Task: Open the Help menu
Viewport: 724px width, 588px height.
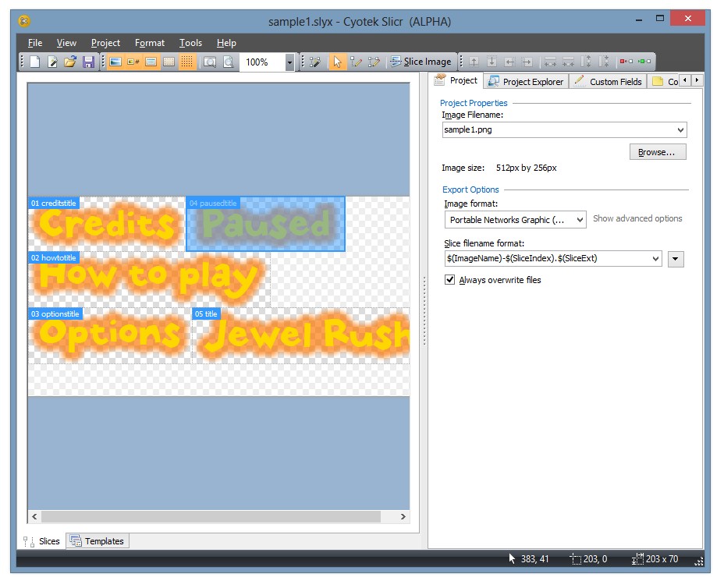Action: tap(226, 43)
